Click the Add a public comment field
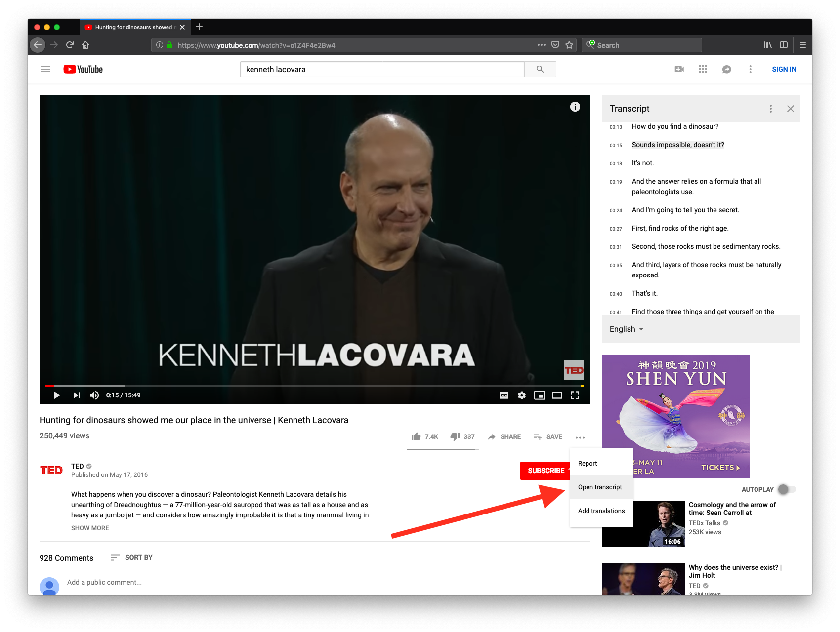The image size is (840, 632). (328, 583)
